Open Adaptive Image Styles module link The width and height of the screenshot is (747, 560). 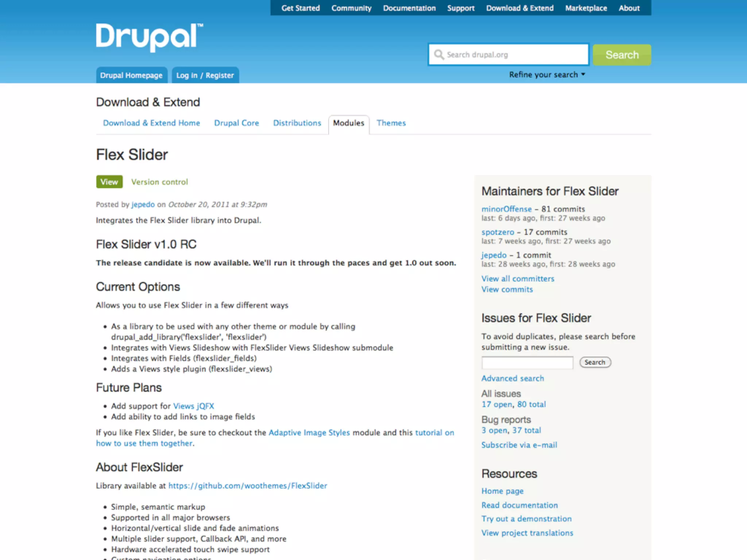pyautogui.click(x=309, y=433)
